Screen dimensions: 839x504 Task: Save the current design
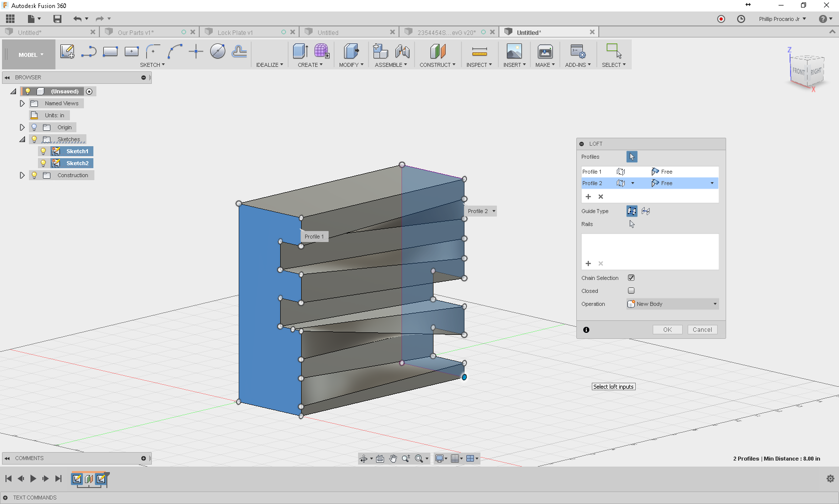(x=57, y=19)
